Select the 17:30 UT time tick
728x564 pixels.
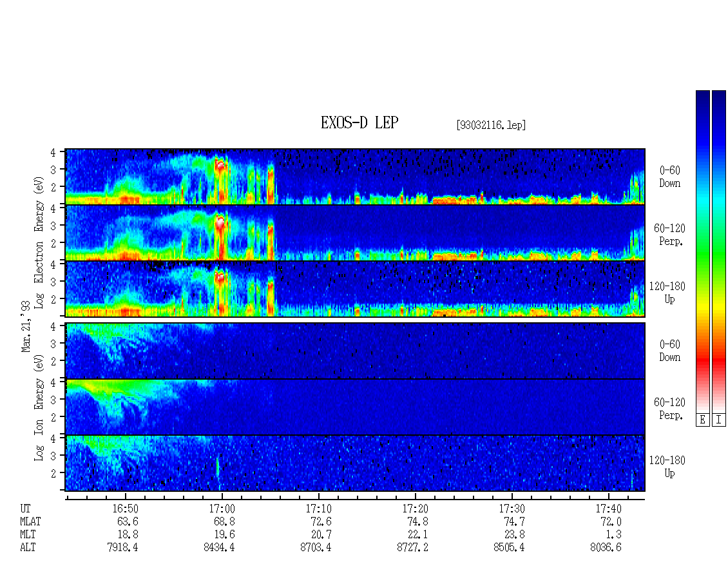tap(512, 509)
